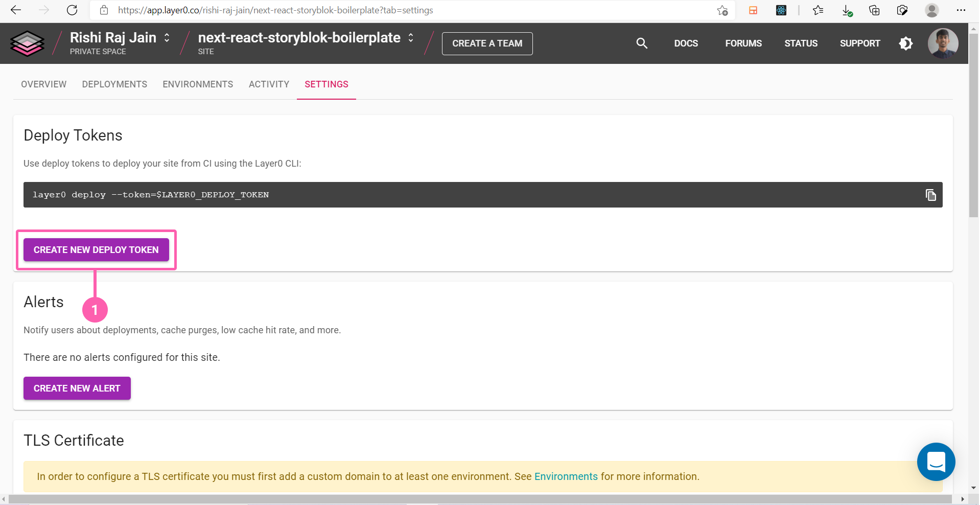
Task: Click the vertical scrollbar thumb
Action: click(x=973, y=125)
